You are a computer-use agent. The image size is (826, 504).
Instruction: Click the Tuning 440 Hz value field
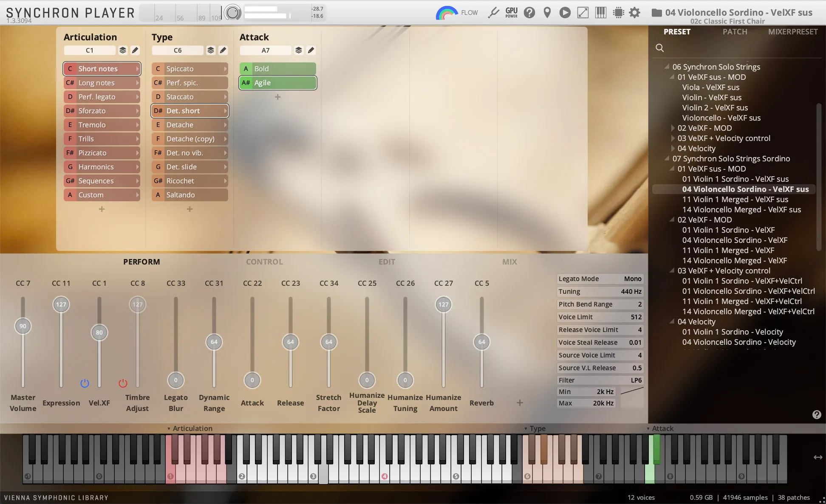(x=600, y=292)
